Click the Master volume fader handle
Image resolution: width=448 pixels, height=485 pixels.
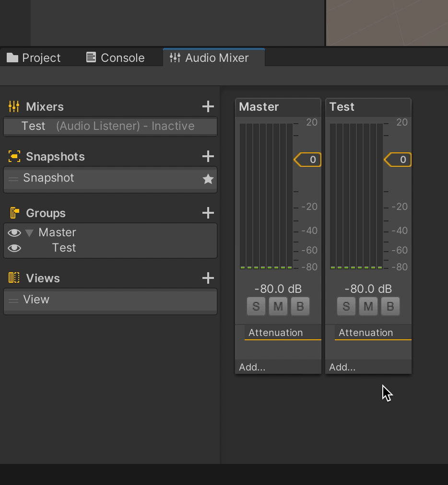[x=307, y=160]
